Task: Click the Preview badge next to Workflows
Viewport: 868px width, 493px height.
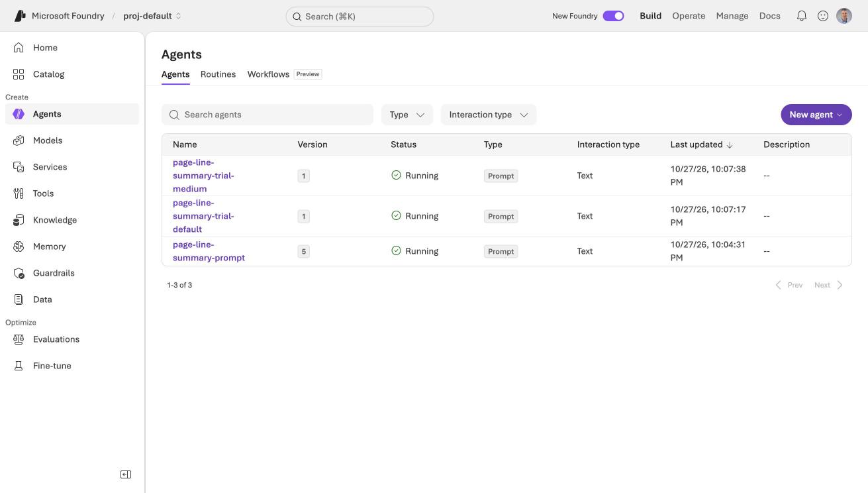Action: [x=308, y=74]
